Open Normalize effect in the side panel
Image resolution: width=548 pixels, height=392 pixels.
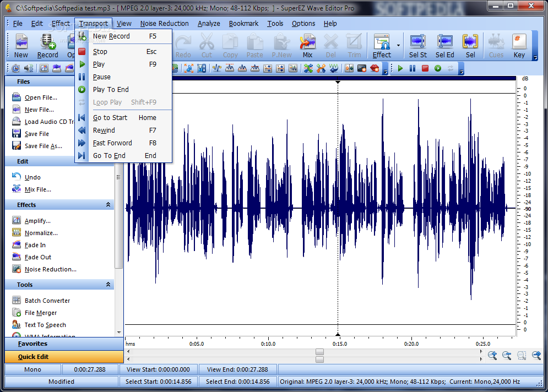tap(35, 233)
